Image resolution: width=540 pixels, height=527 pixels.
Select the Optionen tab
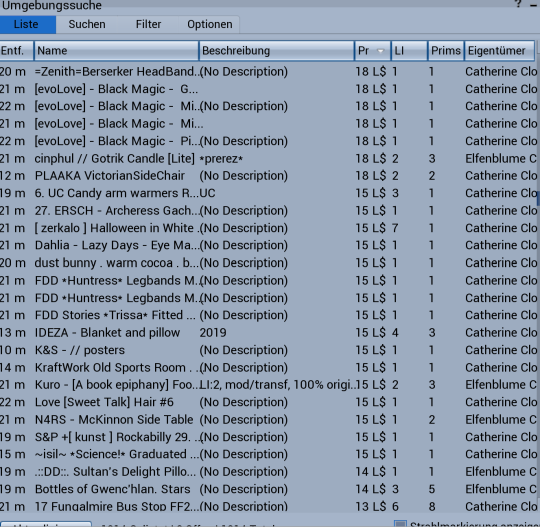click(x=209, y=24)
